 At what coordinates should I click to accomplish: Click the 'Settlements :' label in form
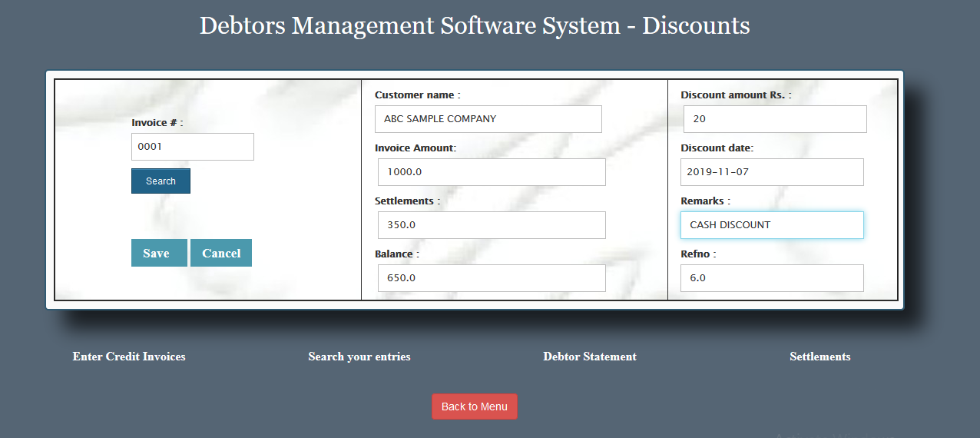[x=408, y=201]
